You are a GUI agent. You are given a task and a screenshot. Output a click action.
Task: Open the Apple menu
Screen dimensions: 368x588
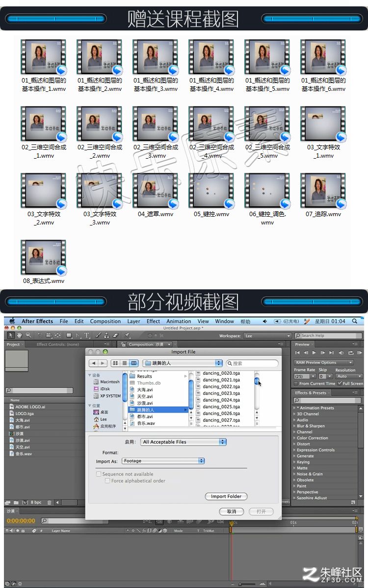12,321
